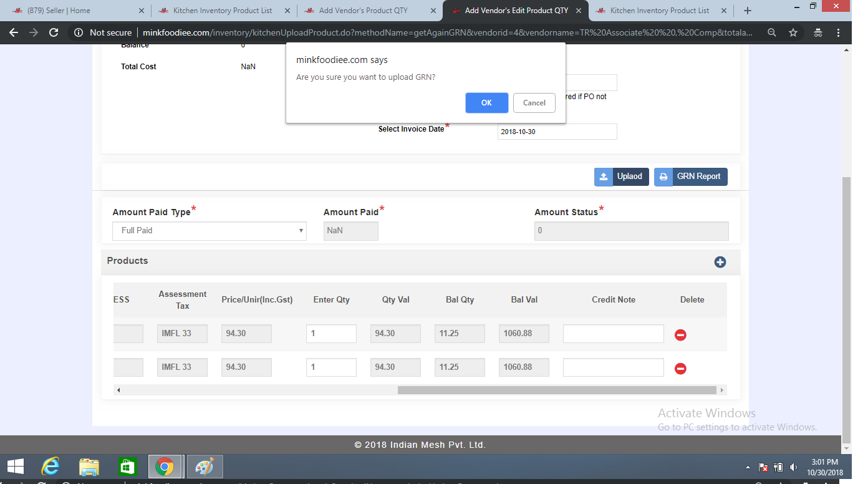
Task: Click the page vertical scrollbar
Action: [x=846, y=309]
